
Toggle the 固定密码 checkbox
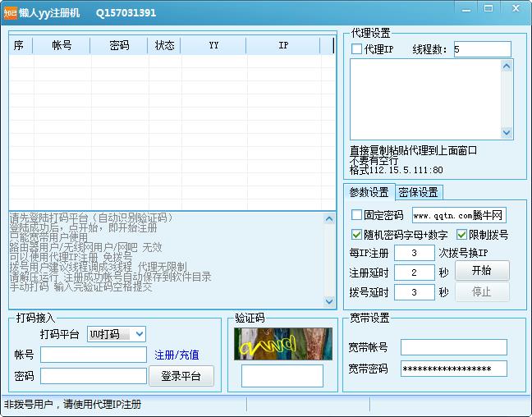[357, 215]
